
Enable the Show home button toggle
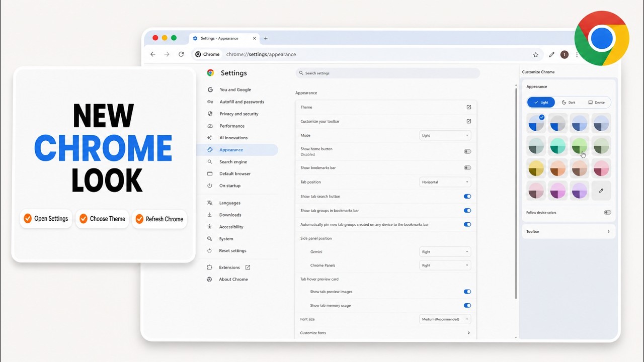tap(467, 151)
